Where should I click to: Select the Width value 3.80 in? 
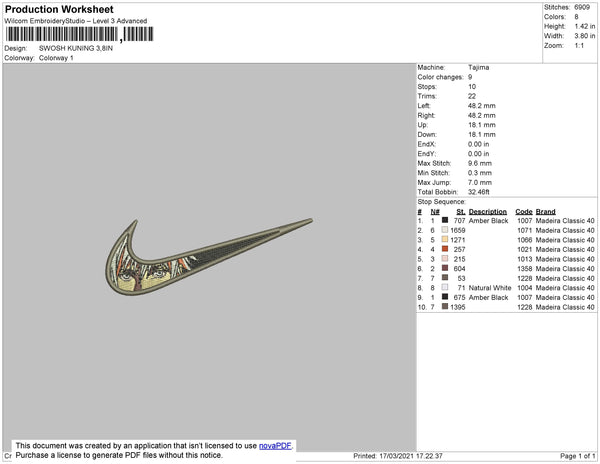pos(585,36)
